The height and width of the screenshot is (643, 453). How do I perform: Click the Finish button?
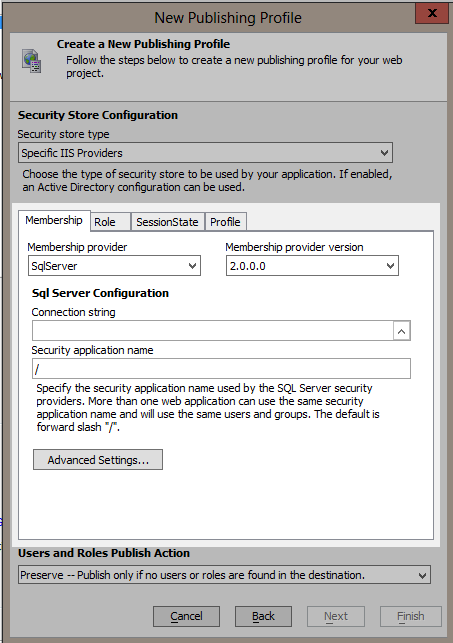[x=411, y=616]
